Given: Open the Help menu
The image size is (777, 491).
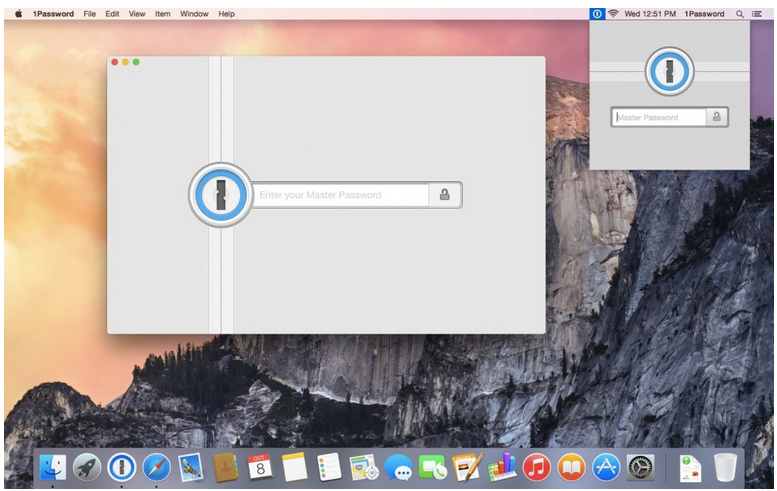Looking at the screenshot, I should click(226, 14).
